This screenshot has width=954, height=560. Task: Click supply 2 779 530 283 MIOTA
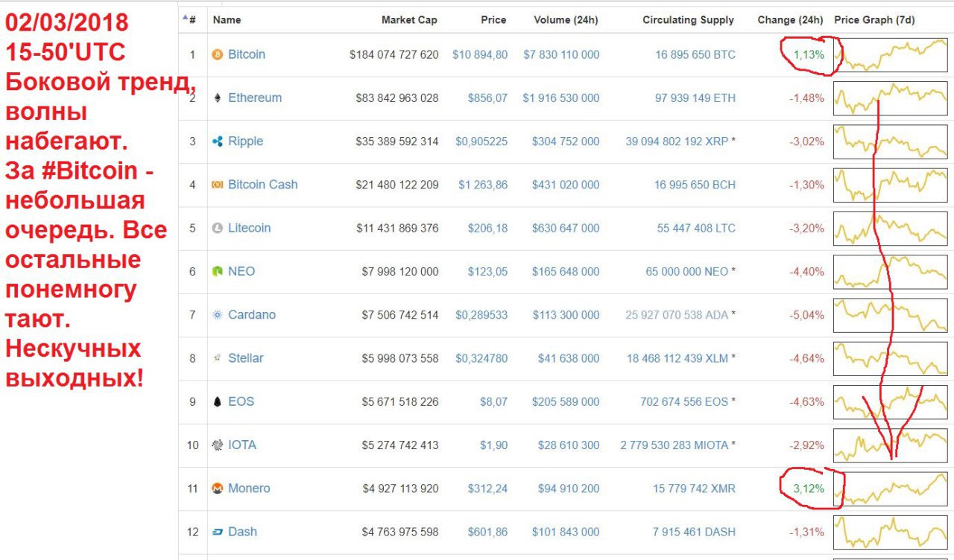point(675,445)
